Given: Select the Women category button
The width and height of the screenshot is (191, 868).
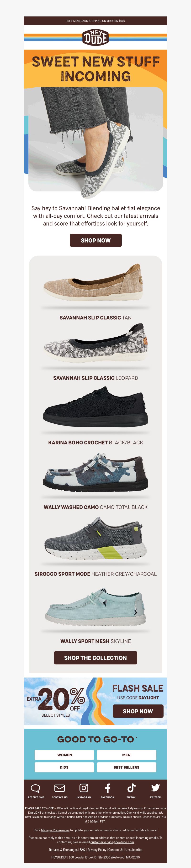Looking at the screenshot, I should [64, 755].
